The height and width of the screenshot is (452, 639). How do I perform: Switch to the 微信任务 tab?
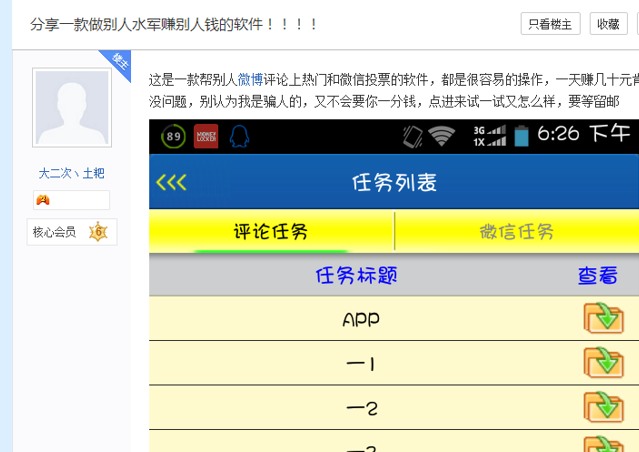coord(517,232)
